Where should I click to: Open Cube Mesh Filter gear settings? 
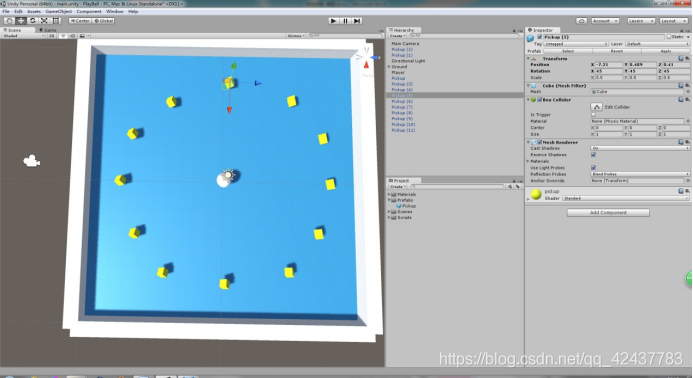click(687, 86)
